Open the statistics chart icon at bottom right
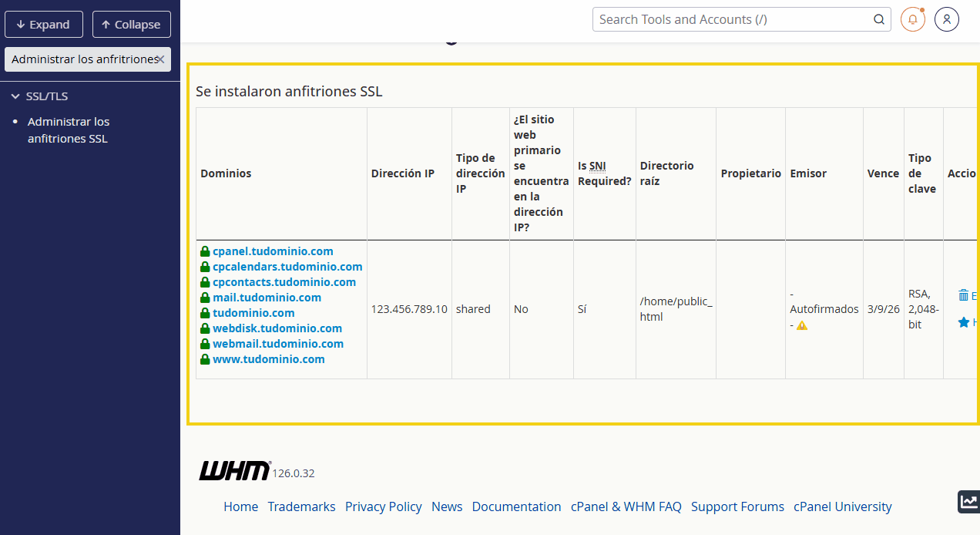Screen dimensions: 980x535 click(968, 501)
